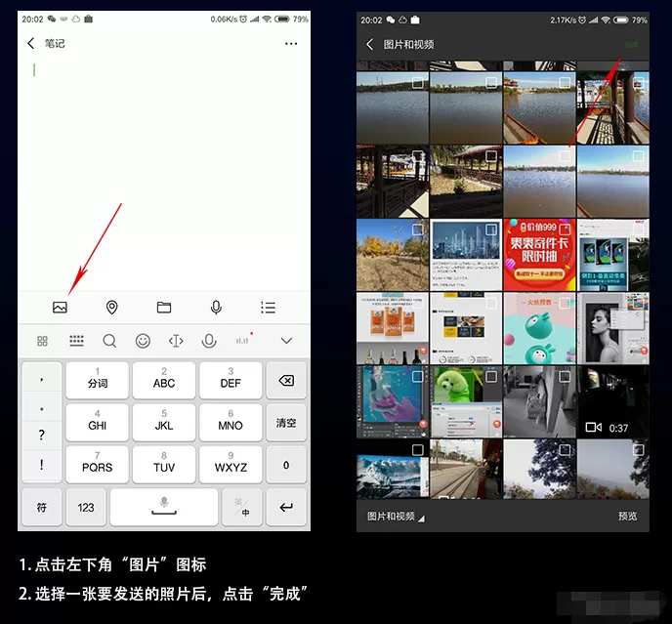Tap the 0 key
The height and width of the screenshot is (624, 672).
coord(286,465)
